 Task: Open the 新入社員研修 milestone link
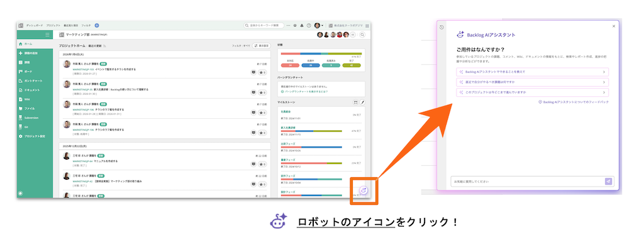point(288,128)
